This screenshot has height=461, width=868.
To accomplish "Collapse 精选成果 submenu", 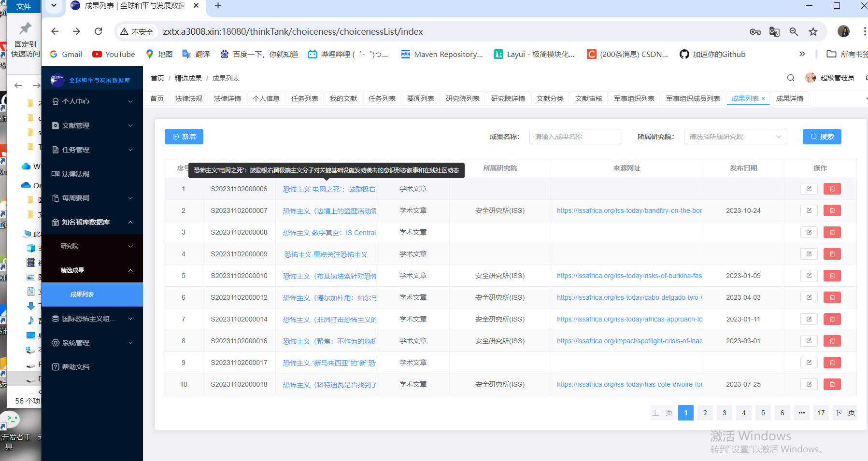I will point(92,270).
